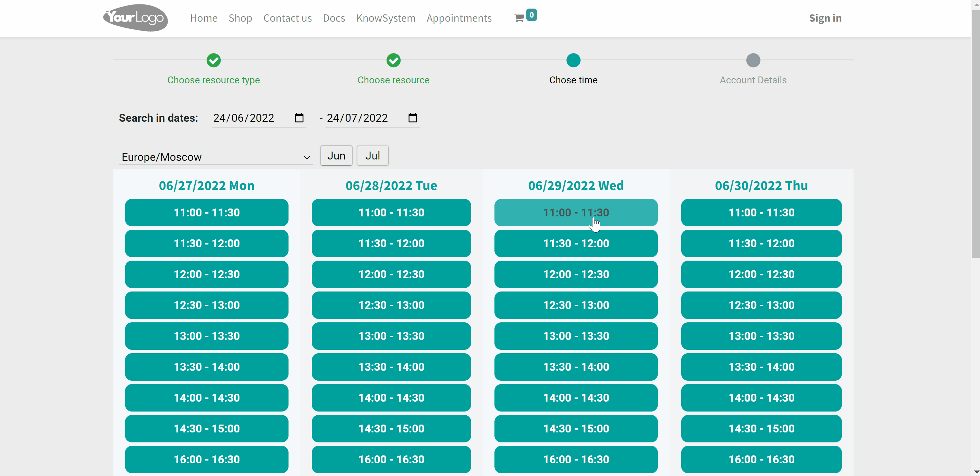This screenshot has height=476, width=980.
Task: Select Thursday 14:00 - 14:30 slot
Action: pos(761,397)
